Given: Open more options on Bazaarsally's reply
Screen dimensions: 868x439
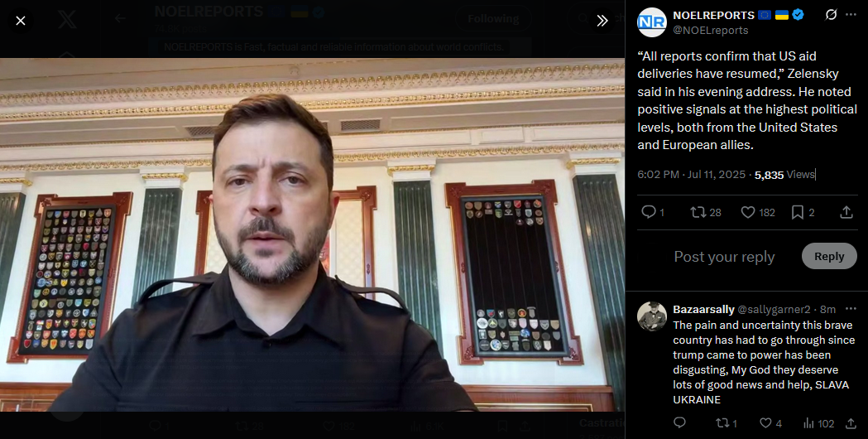Looking at the screenshot, I should click(x=851, y=309).
